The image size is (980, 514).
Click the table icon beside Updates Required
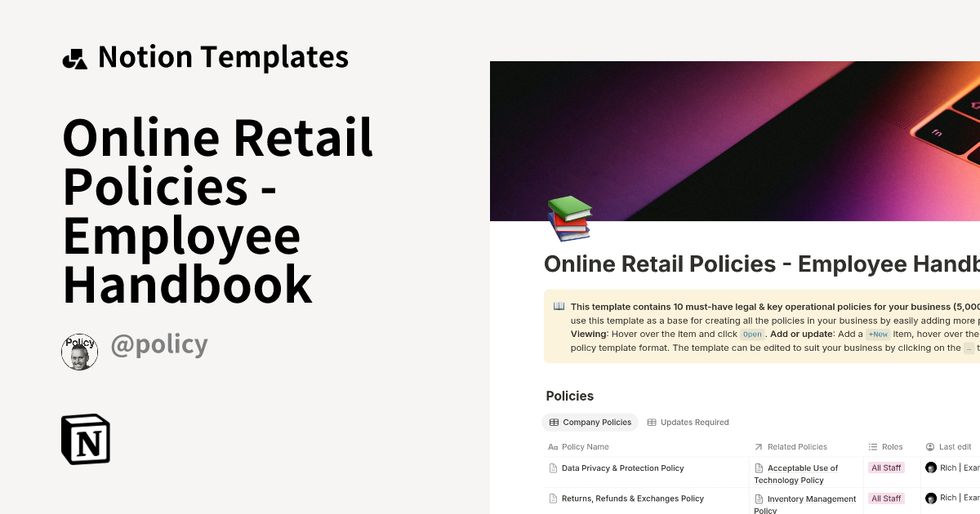click(x=651, y=422)
